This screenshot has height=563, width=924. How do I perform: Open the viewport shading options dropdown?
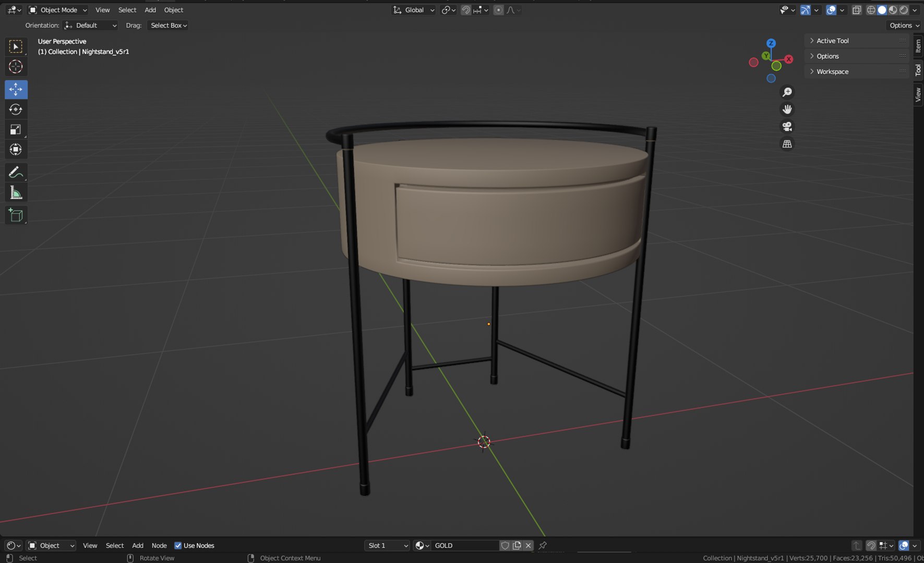(915, 10)
